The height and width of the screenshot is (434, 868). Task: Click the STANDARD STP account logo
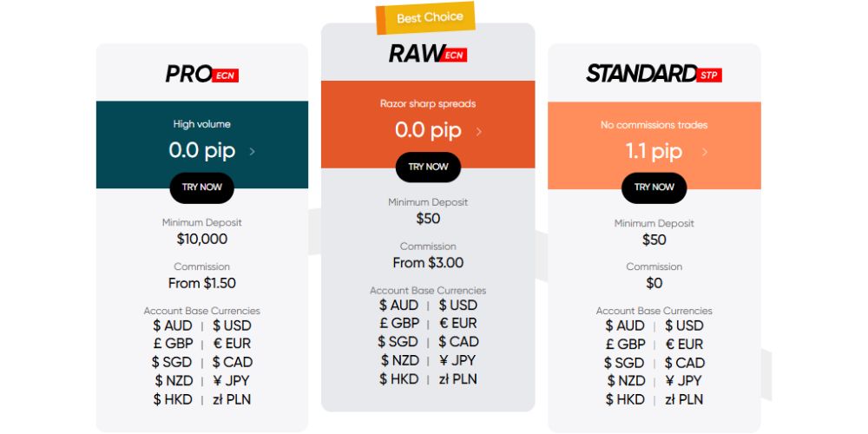click(x=653, y=74)
